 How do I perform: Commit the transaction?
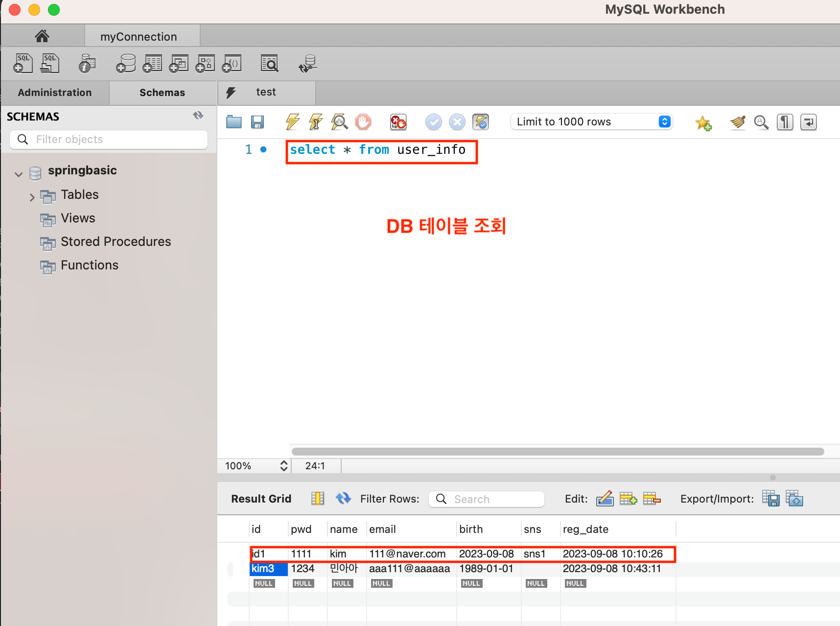pos(434,122)
